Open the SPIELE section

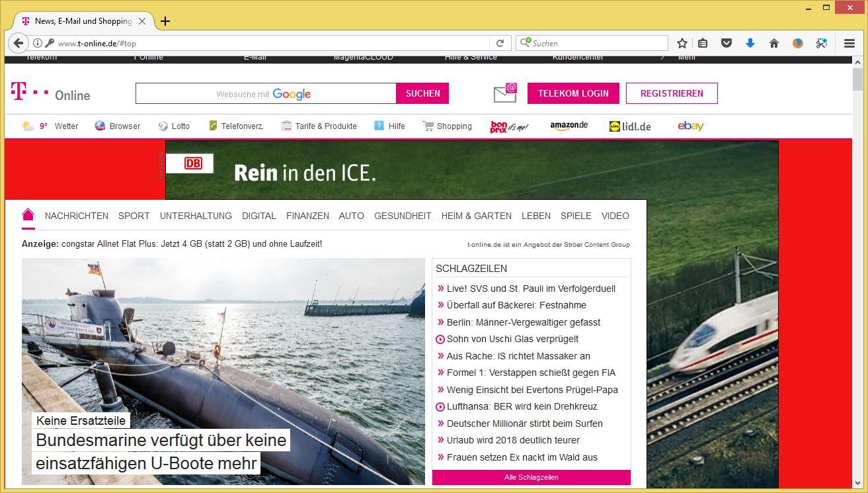pos(576,216)
